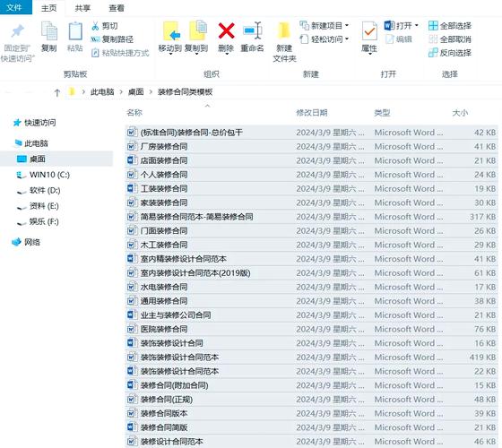This screenshot has height=448, width=502.
Task: Click the chevron before 此电脑 in path
Action: click(x=83, y=92)
